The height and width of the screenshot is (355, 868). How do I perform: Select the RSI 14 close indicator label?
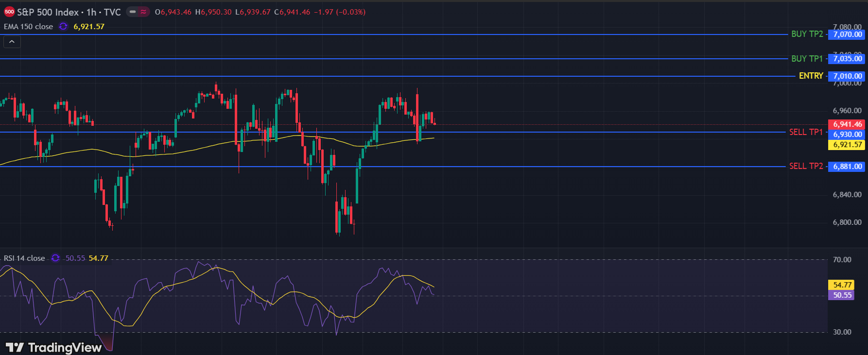pos(24,258)
